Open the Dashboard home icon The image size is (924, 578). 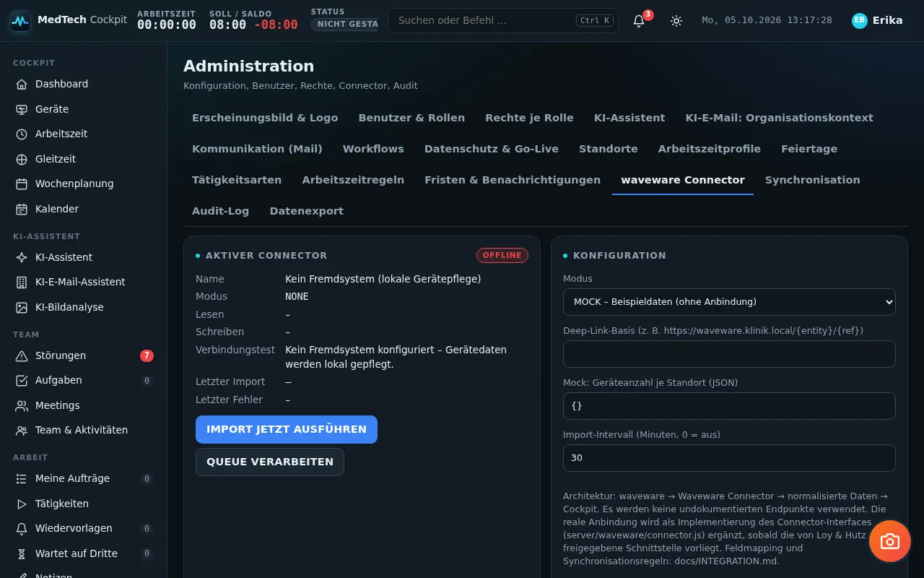tap(22, 84)
